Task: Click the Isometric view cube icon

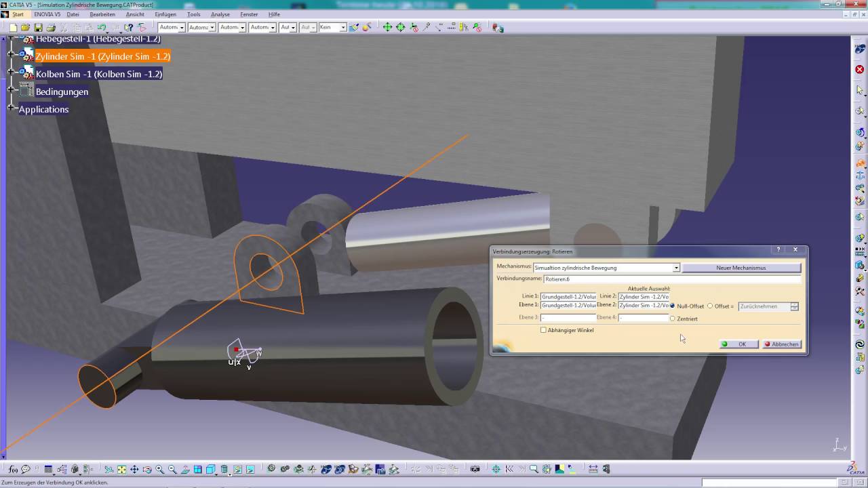Action: (210, 469)
